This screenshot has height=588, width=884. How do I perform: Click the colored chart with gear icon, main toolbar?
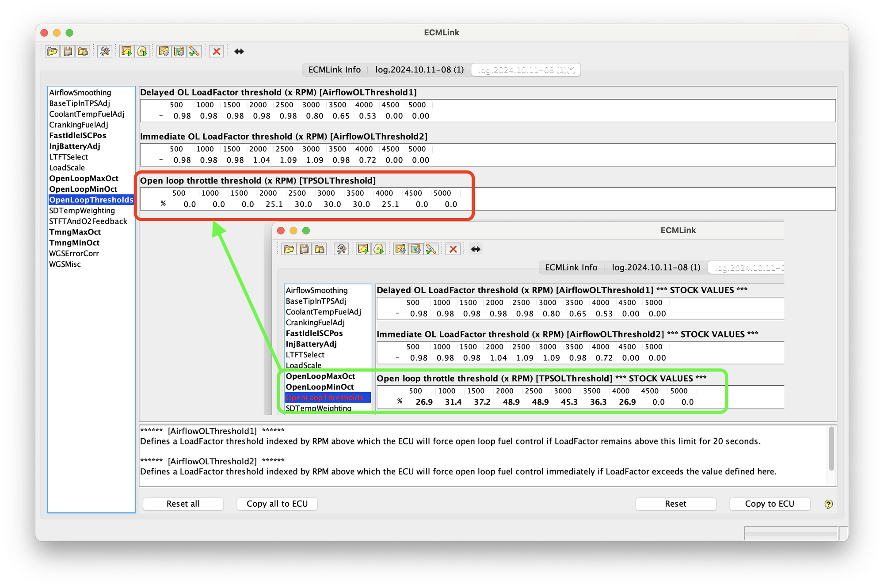179,51
